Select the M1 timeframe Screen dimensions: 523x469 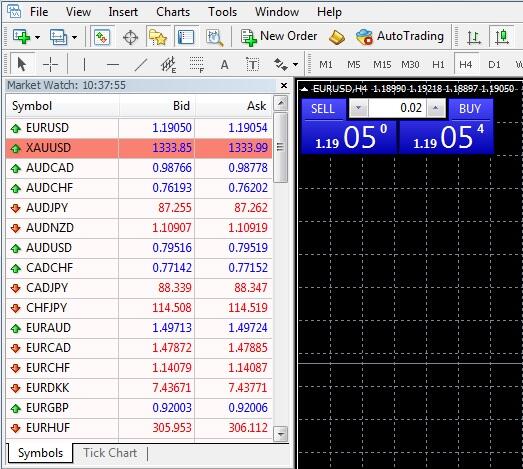[x=326, y=64]
